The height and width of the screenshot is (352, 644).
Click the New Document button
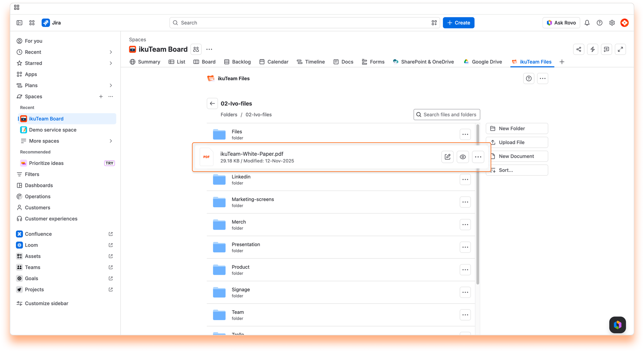517,156
